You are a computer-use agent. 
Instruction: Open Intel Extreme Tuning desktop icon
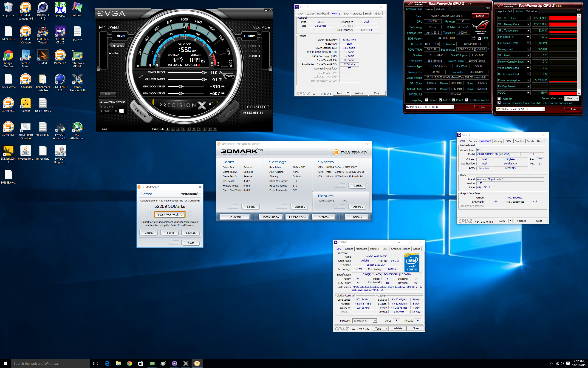(25, 59)
